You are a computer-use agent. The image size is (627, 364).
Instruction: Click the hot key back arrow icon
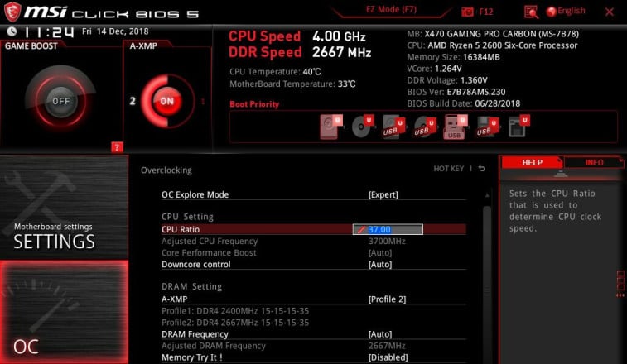pyautogui.click(x=482, y=169)
